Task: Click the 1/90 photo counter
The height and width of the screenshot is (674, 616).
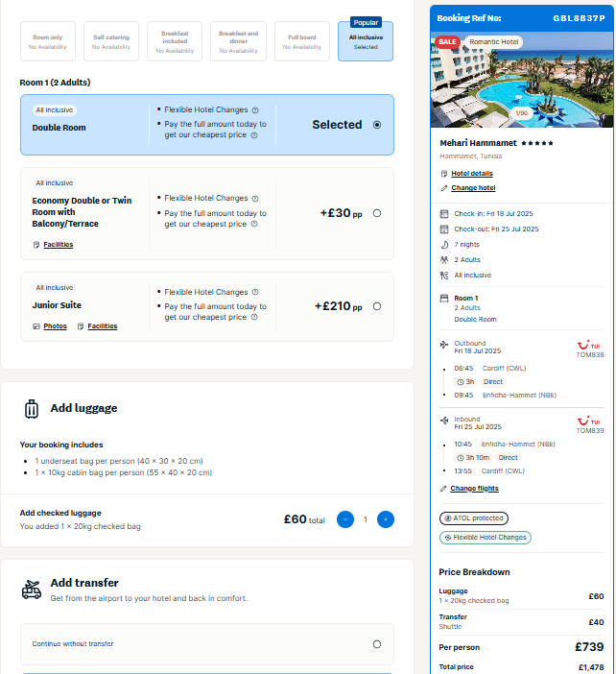Action: (522, 113)
